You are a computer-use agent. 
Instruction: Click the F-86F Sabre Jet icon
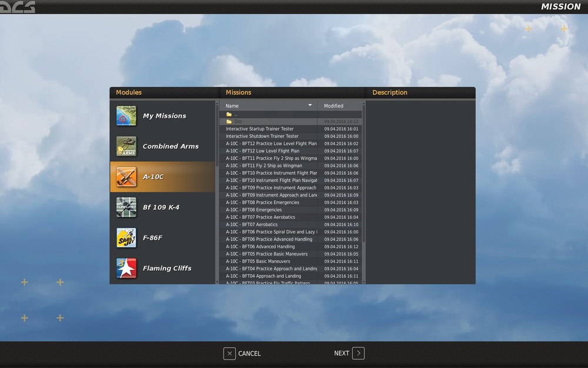pos(126,237)
